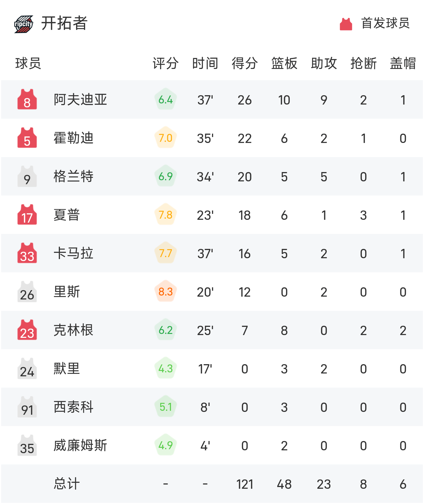Click the number 8 jersey icon
Screen dimensions: 424x504
click(x=27, y=99)
